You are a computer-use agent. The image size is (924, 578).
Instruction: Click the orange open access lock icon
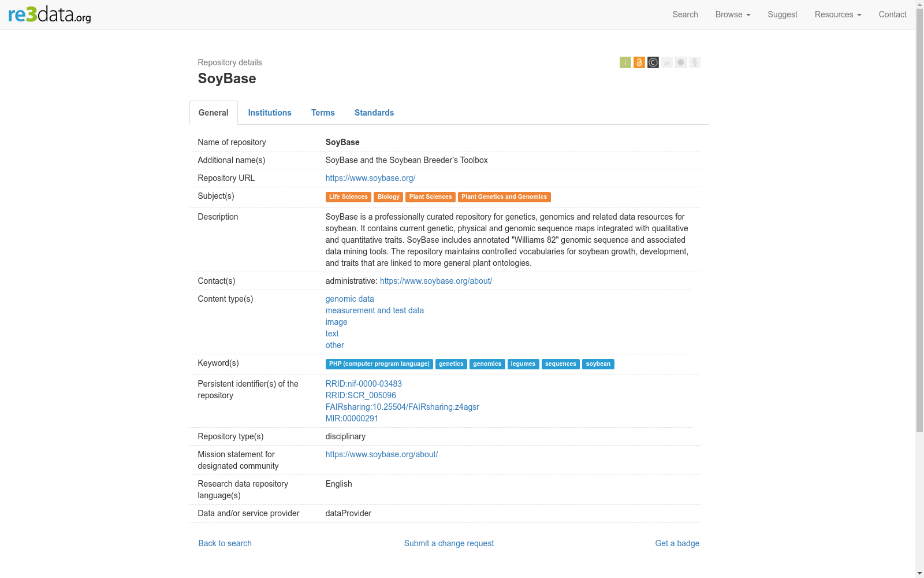click(x=639, y=62)
